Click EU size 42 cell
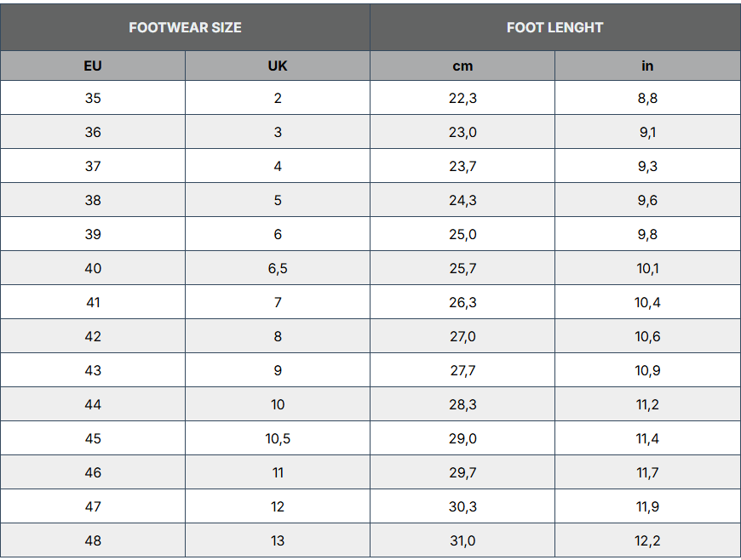Screen dimensions: 741x560 93,336
